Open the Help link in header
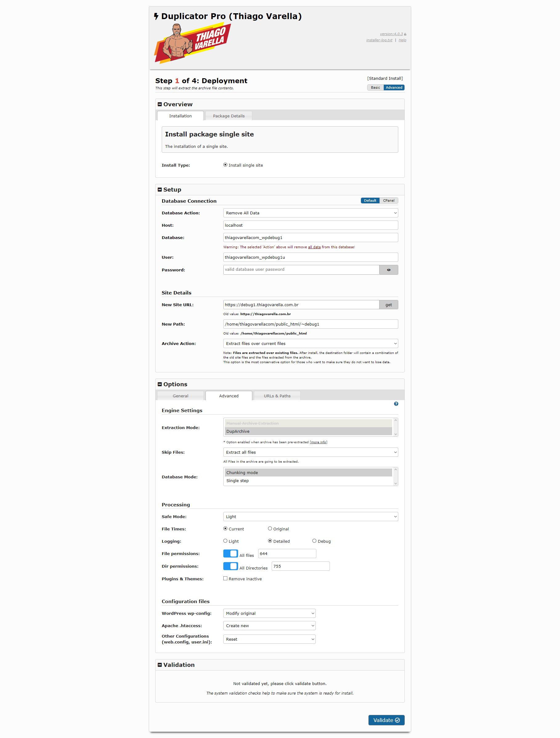This screenshot has width=560, height=738. click(x=403, y=40)
